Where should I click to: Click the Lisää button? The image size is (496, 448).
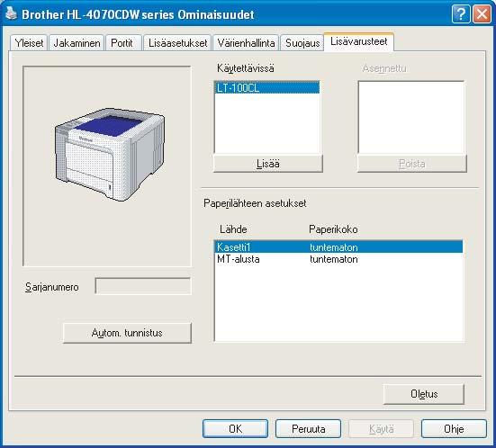point(268,164)
